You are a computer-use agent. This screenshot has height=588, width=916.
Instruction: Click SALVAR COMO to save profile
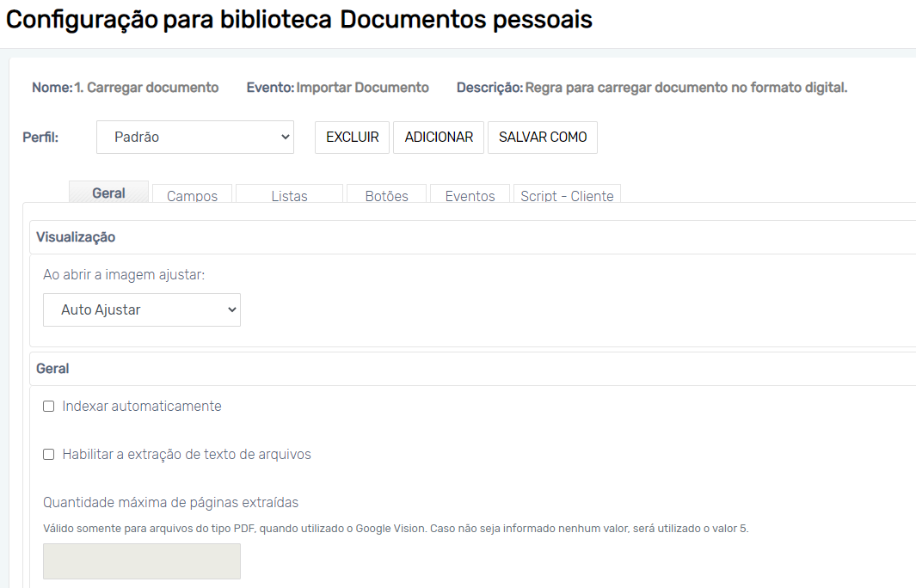[542, 138]
